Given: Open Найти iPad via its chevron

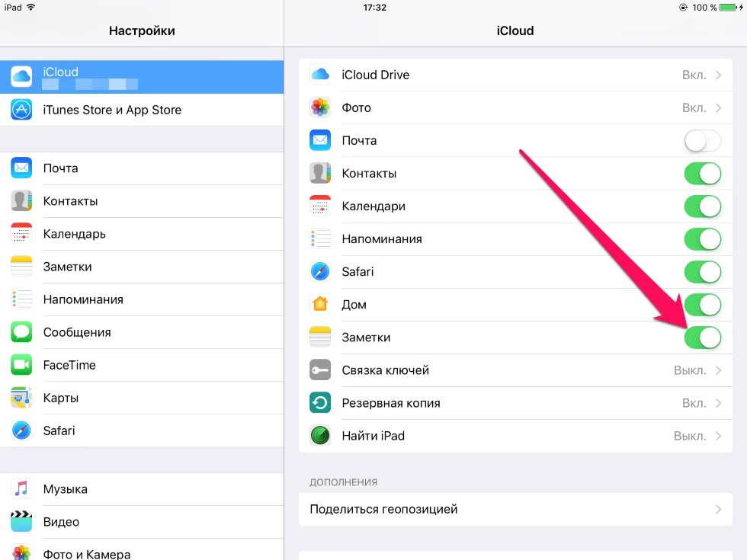Looking at the screenshot, I should (718, 436).
